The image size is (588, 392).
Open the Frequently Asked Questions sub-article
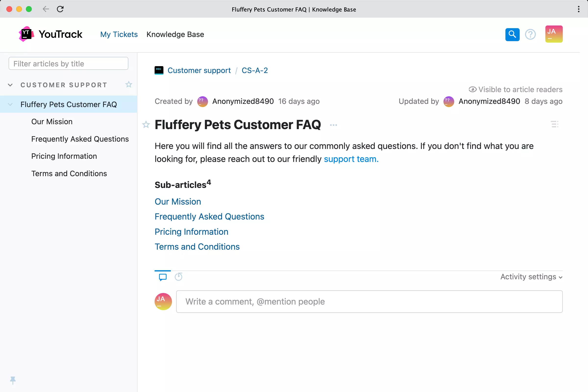coord(209,217)
